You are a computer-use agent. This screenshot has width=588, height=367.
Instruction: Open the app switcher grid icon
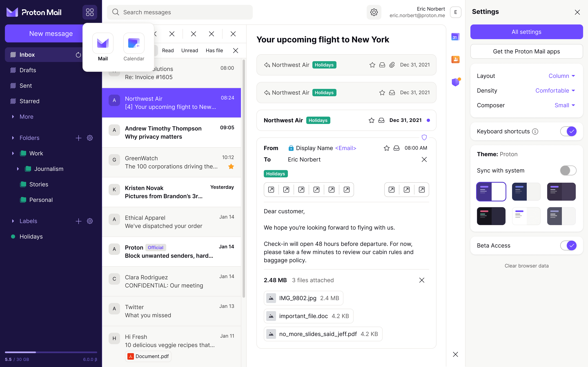90,12
